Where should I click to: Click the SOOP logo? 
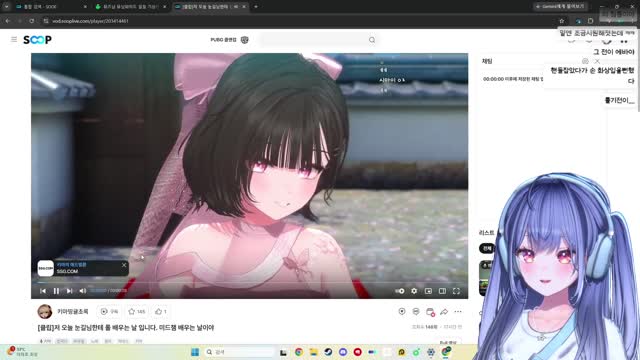click(x=37, y=40)
